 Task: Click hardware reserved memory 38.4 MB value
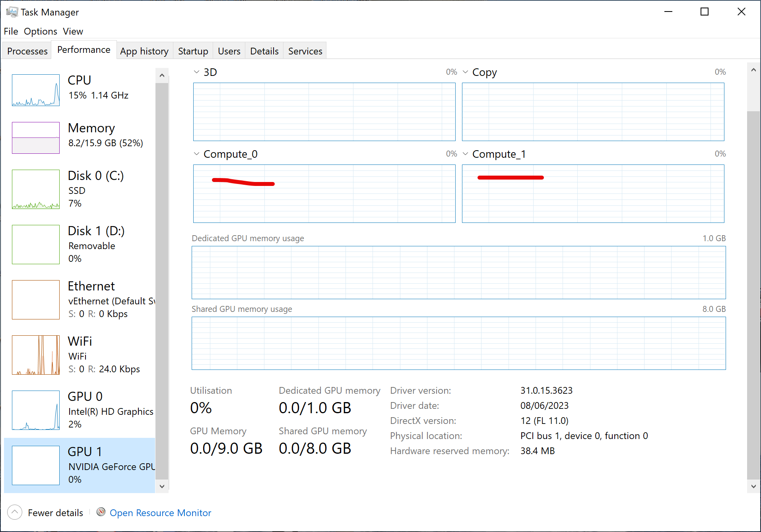(x=538, y=451)
